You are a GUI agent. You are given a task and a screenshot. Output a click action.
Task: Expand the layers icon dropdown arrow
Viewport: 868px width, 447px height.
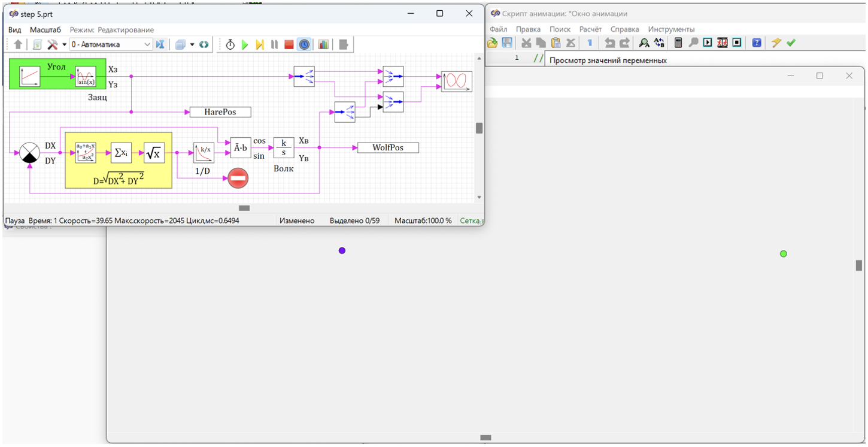[x=192, y=44]
